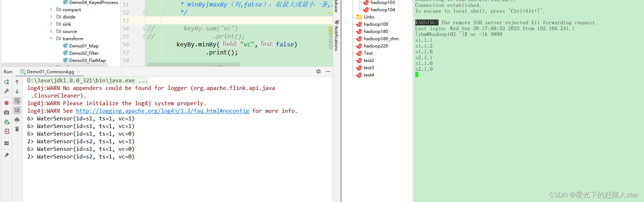Open the log4j noconfig FAQ link
This screenshot has width=644, height=202.
(162, 111)
